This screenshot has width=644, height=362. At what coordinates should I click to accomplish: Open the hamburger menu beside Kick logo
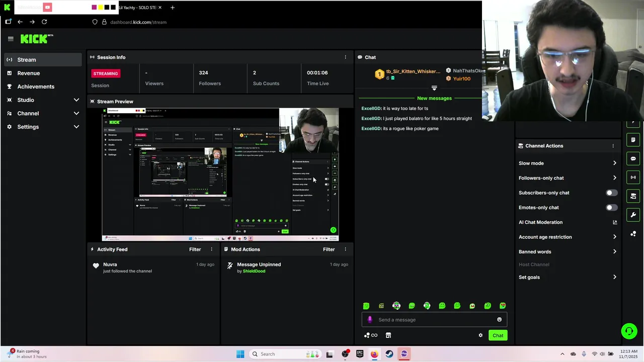point(11,39)
